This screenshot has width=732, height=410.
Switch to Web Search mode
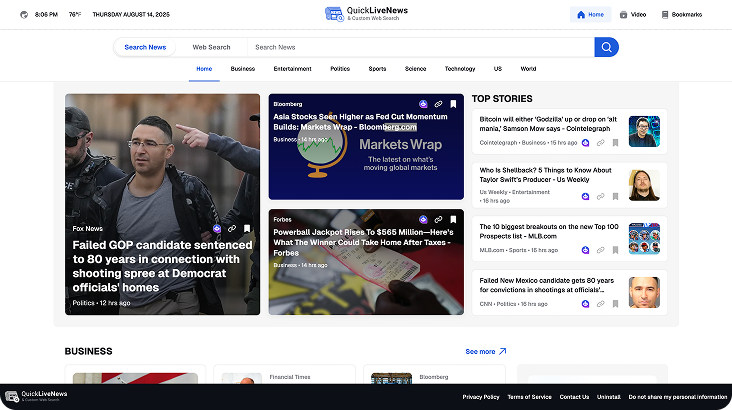pyautogui.click(x=211, y=47)
